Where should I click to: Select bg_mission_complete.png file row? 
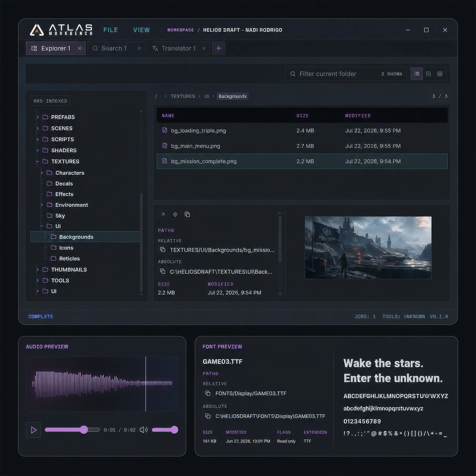(x=302, y=161)
